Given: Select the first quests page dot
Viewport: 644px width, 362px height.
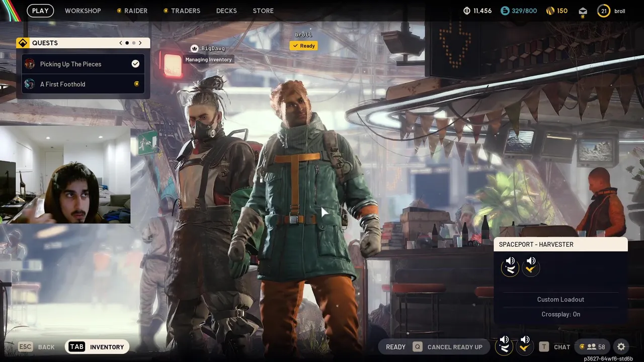Looking at the screenshot, I should (127, 43).
